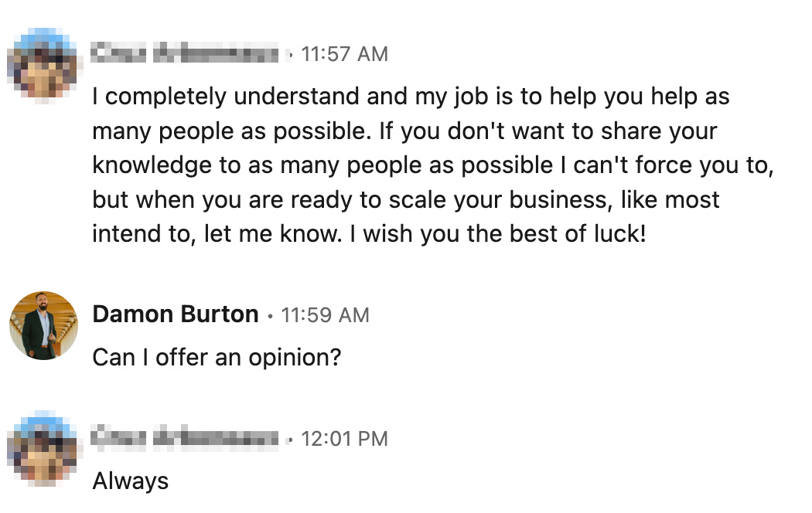The width and height of the screenshot is (812, 513).
Task: Click "I wish you the best of luck!"
Action: [498, 234]
